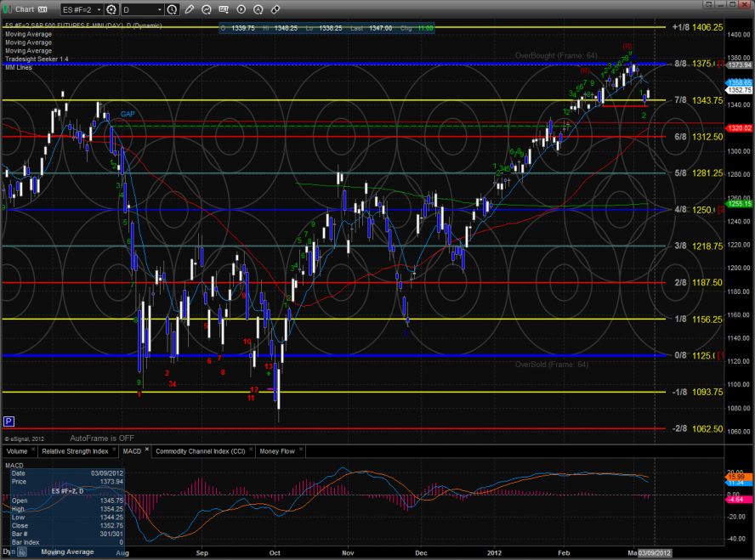Image resolution: width=755 pixels, height=560 pixels.
Task: Click the blue P marker on chart
Action: [x=9, y=421]
